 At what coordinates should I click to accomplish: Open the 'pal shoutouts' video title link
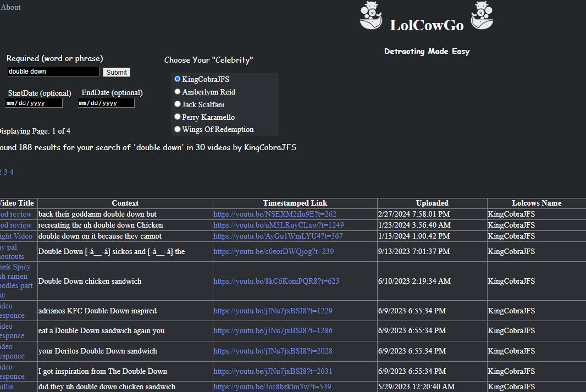[12, 251]
